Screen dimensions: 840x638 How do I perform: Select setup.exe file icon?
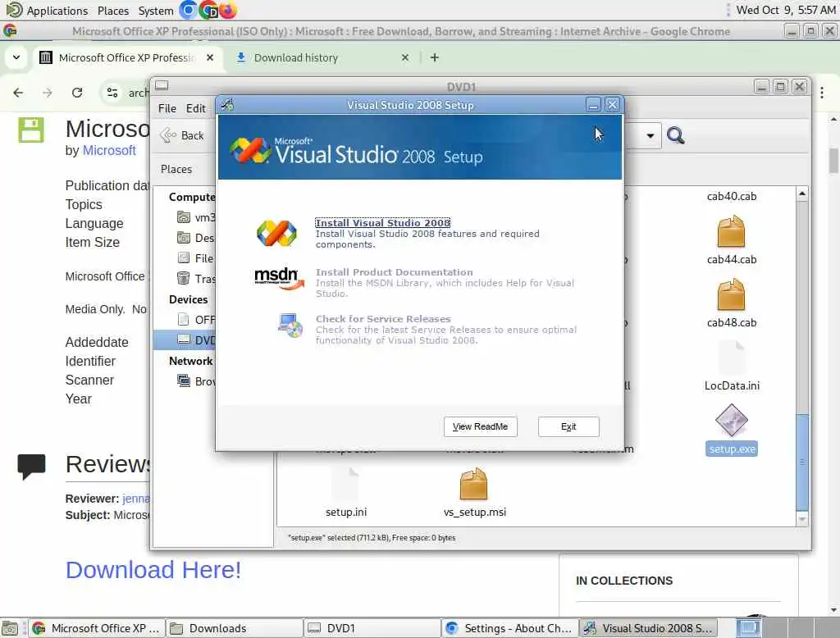pos(731,420)
